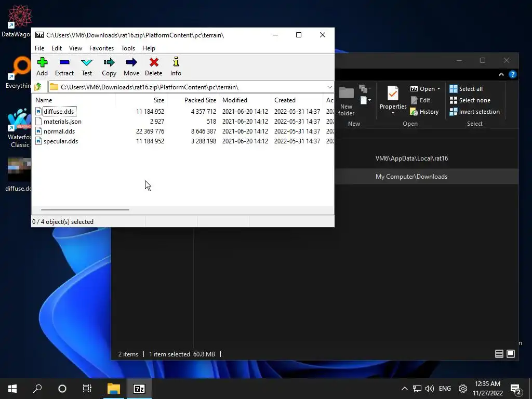Expand the Open dropdown arrow in Explorer
Viewport: 532px width, 399px height.
(x=438, y=88)
